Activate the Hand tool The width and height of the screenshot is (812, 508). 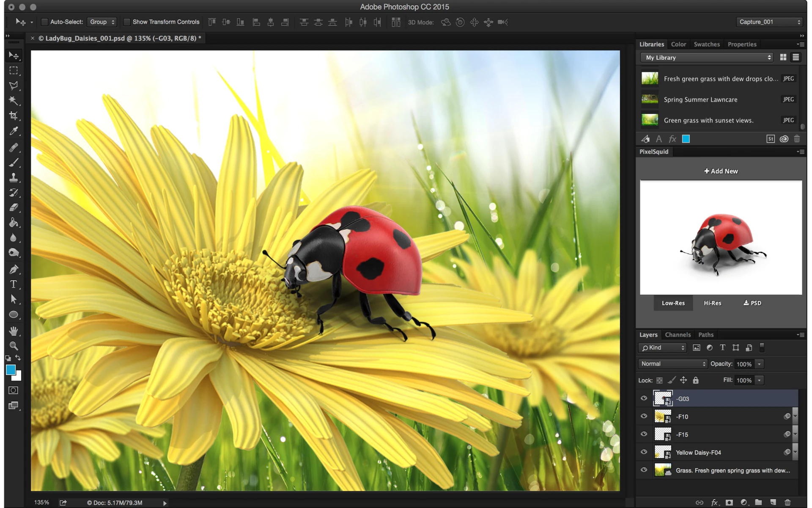[x=14, y=331]
